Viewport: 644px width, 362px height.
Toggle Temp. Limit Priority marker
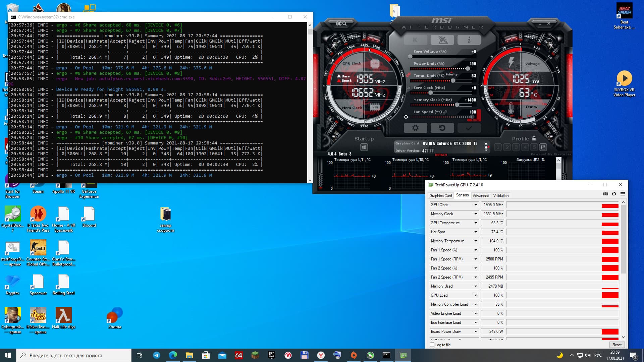click(451, 74)
